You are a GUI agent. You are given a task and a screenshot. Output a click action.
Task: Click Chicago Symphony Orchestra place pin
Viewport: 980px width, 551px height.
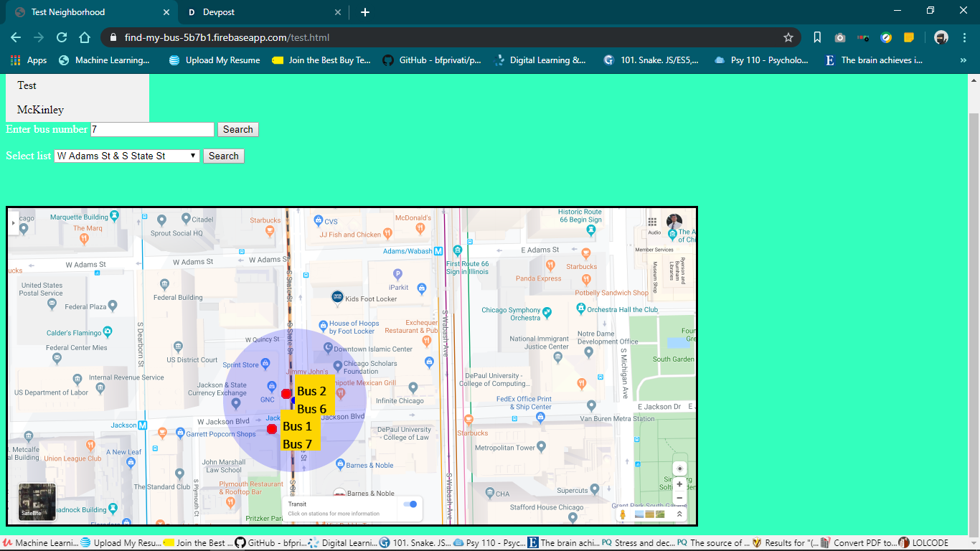pyautogui.click(x=547, y=312)
